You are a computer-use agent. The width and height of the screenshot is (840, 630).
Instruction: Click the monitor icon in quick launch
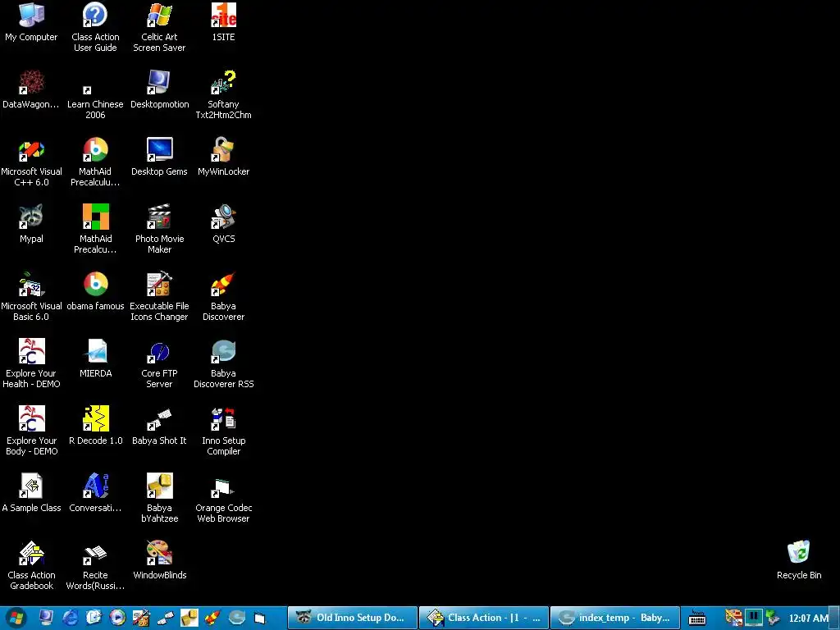(x=46, y=618)
